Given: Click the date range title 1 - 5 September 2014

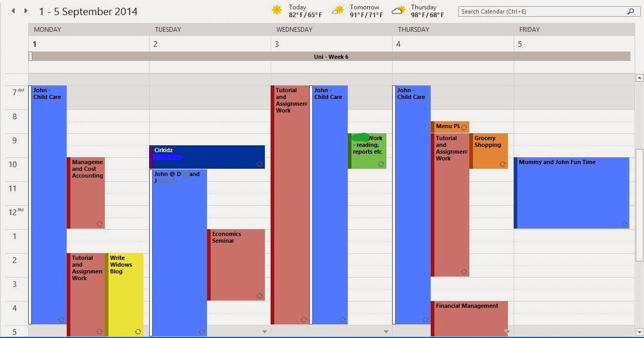Looking at the screenshot, I should coord(88,11).
